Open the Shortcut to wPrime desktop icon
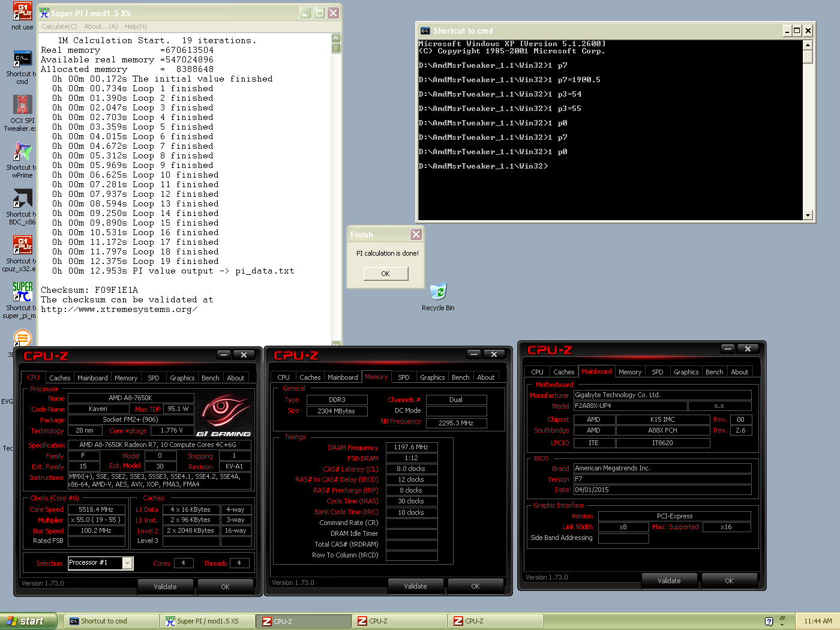 22,161
